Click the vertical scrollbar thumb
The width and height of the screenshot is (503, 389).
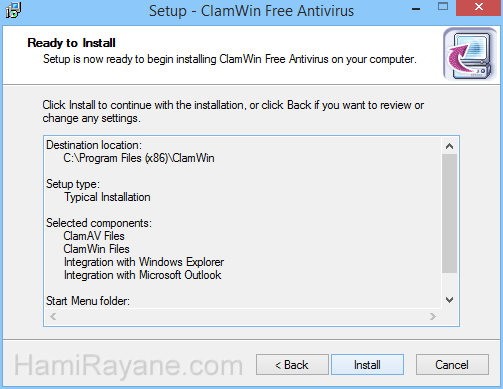(x=449, y=213)
